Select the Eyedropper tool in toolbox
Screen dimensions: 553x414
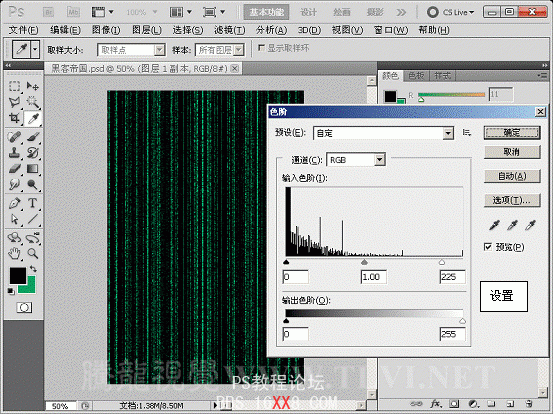click(32, 118)
